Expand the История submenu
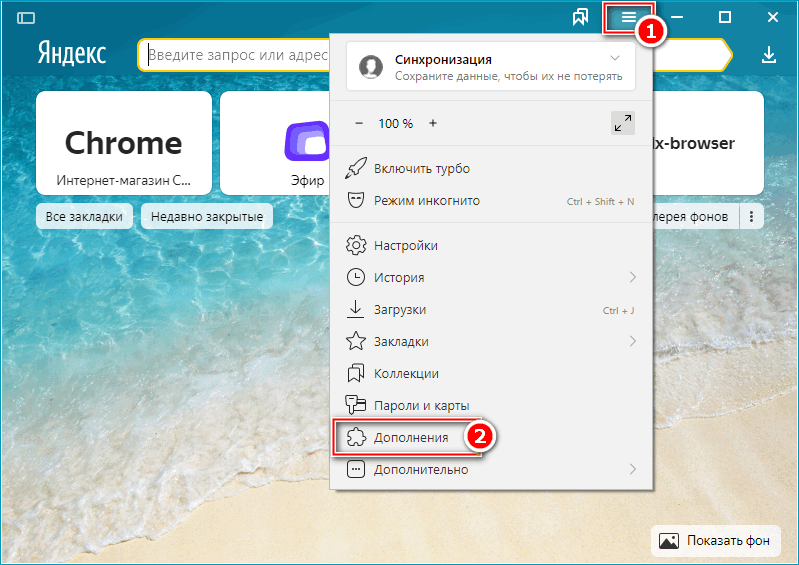The height and width of the screenshot is (565, 799). click(632, 277)
